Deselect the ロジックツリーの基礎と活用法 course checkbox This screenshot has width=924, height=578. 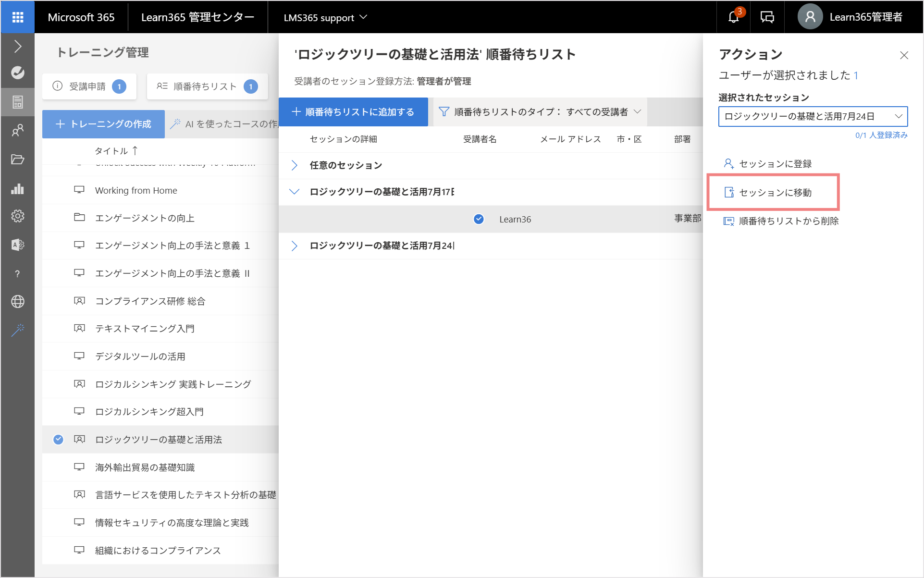[58, 439]
